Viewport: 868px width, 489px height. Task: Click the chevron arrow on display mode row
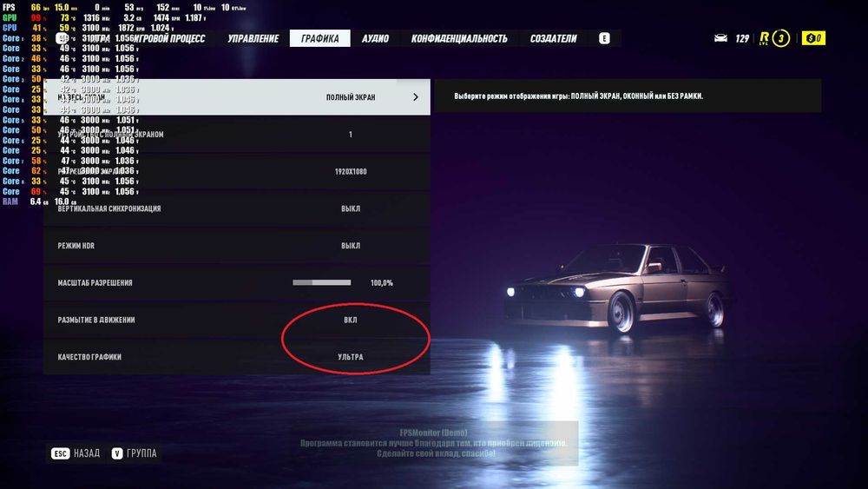click(x=416, y=97)
